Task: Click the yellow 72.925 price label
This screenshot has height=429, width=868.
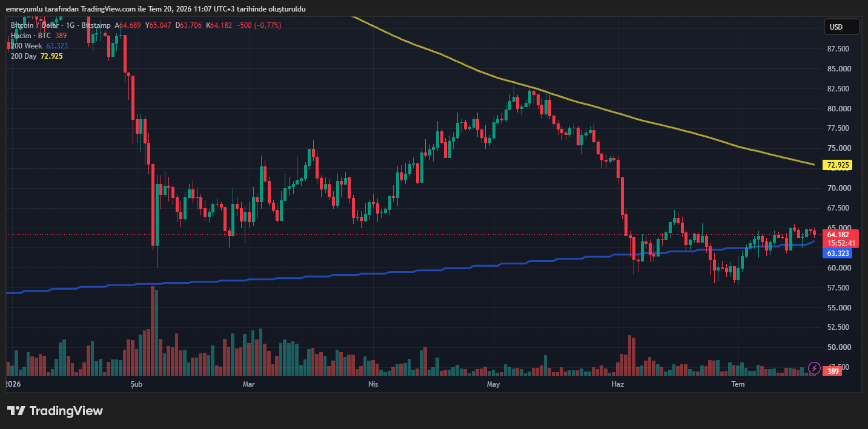Action: click(x=838, y=165)
